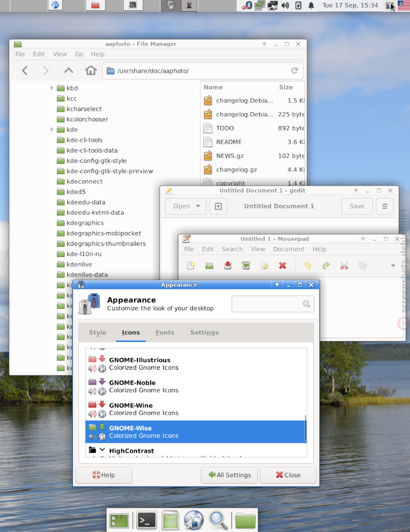Close the document with Mousepad's red X icon

tap(282, 265)
